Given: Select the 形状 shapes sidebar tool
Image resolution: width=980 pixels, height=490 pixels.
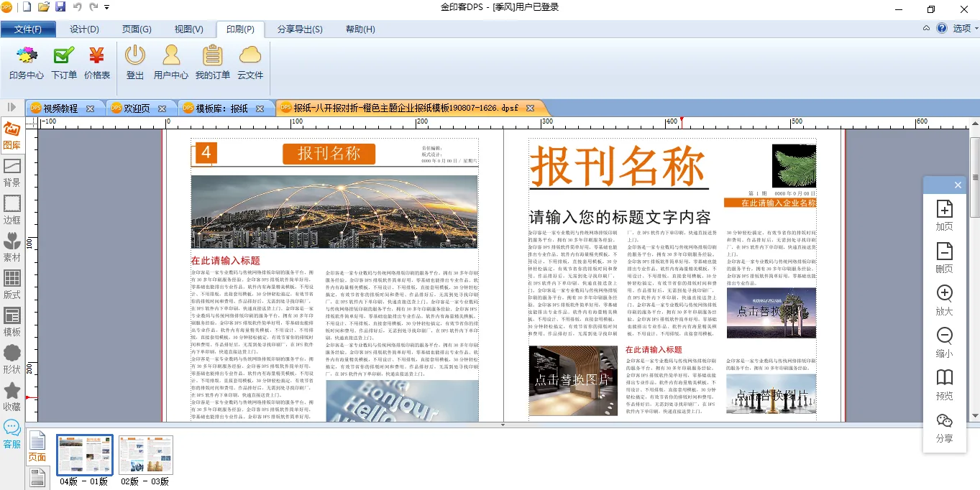Looking at the screenshot, I should pyautogui.click(x=12, y=359).
